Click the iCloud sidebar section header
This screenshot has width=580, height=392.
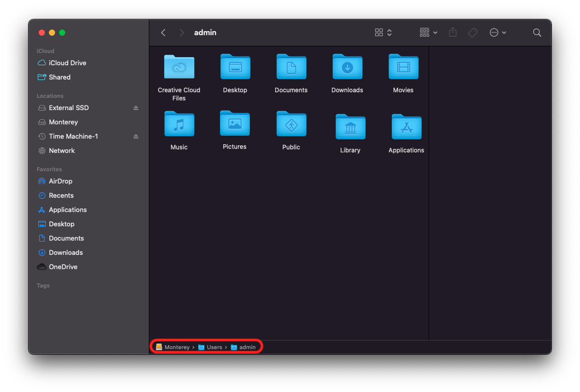click(45, 51)
